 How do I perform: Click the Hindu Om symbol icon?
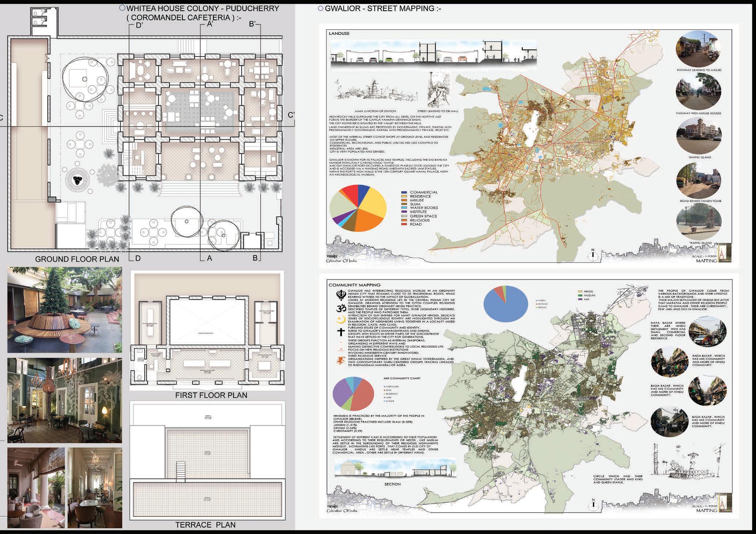[x=341, y=309]
